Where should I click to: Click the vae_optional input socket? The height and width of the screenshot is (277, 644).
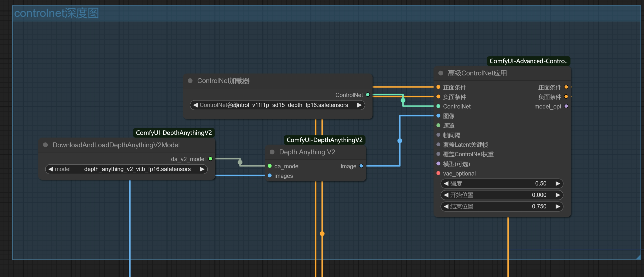tap(438, 173)
